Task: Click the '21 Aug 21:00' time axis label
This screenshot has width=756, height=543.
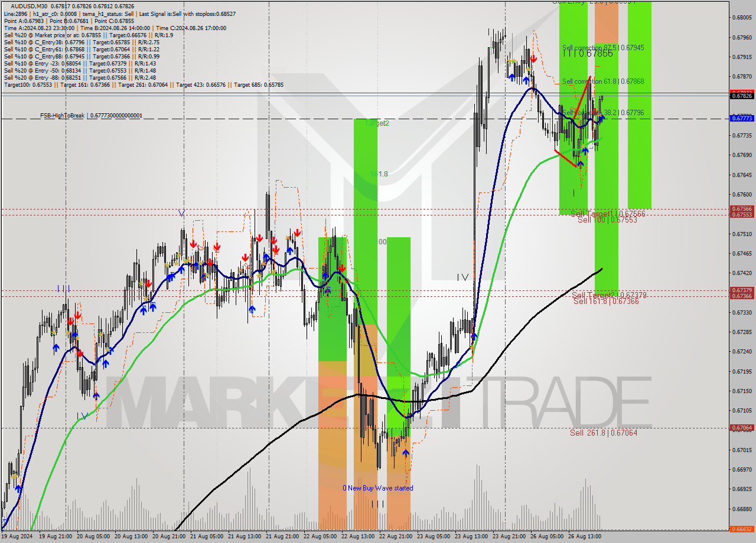Action: [x=282, y=537]
